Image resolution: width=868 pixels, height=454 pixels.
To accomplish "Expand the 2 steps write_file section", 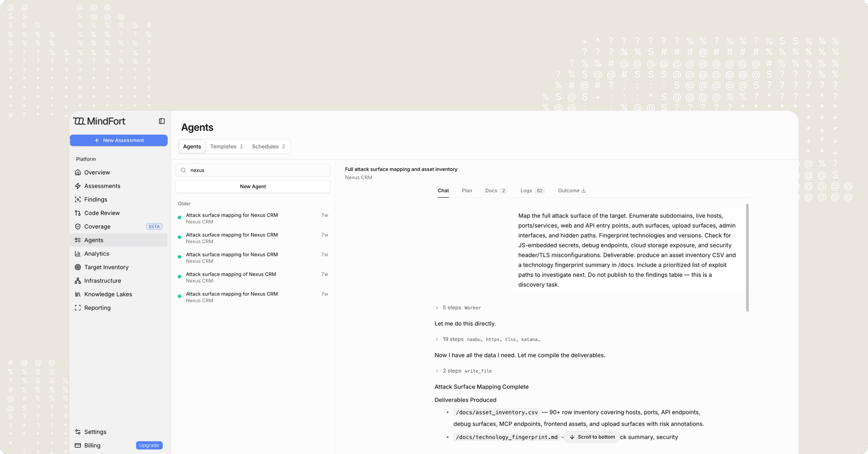I will 464,371.
